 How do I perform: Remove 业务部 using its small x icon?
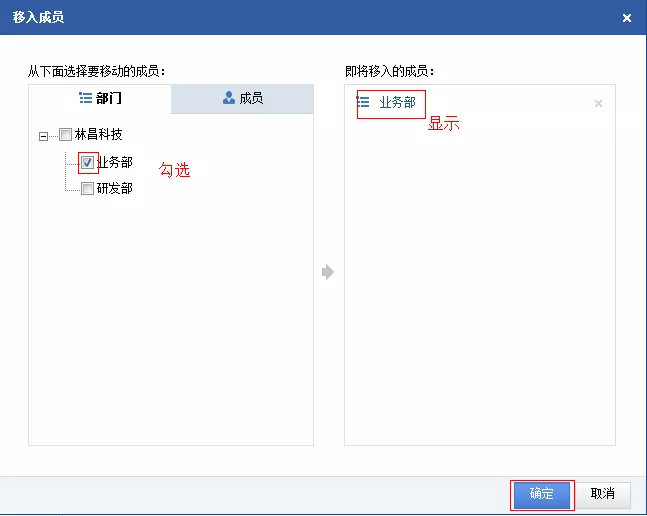(x=598, y=104)
